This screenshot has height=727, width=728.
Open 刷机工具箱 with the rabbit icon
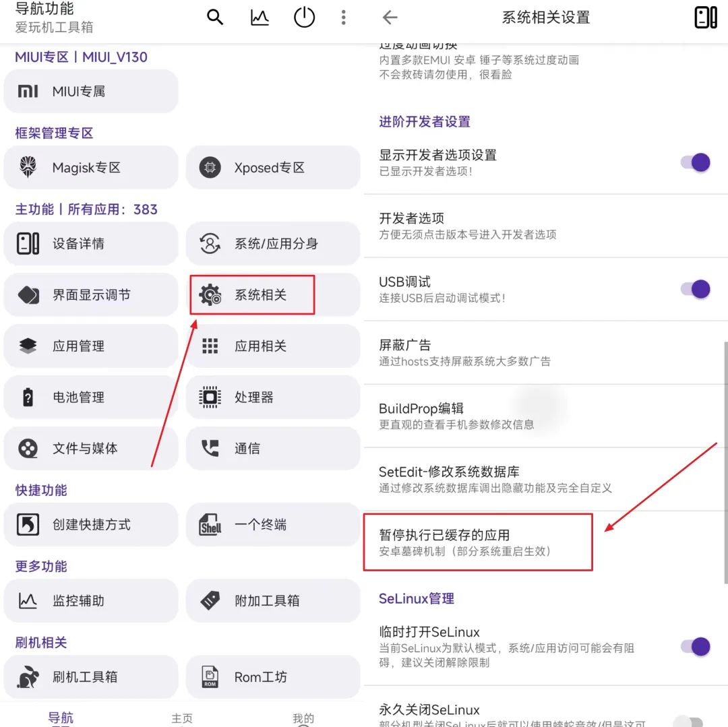pyautogui.click(x=27, y=676)
